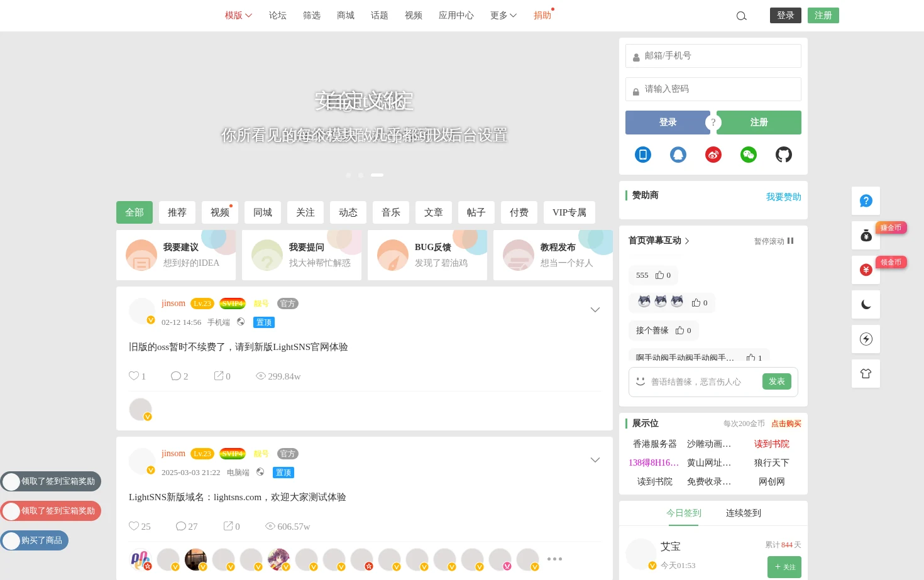Click the round question mark between login buttons
This screenshot has width=924, height=580.
pos(713,123)
